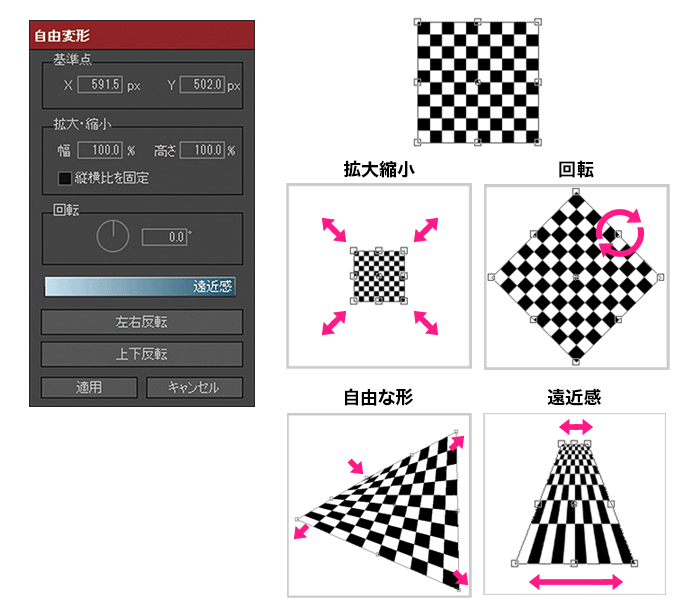Click the wide pink arrow below perspective checkerboard
This screenshot has width=700, height=600.
pos(574,580)
